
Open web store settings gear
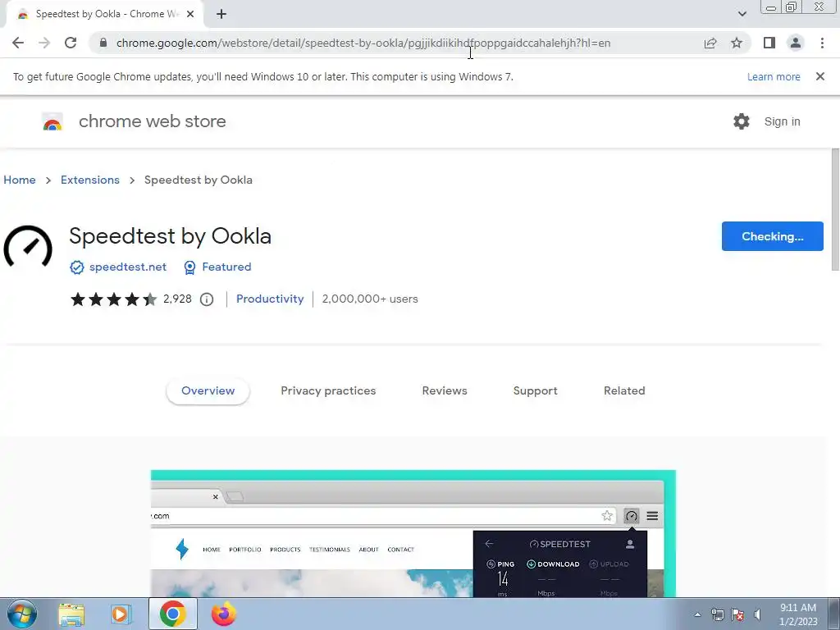click(x=742, y=121)
